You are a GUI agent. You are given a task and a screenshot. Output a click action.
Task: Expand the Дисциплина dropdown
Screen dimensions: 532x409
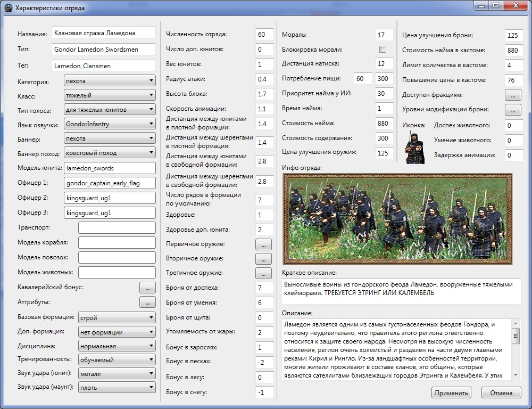pos(117,346)
